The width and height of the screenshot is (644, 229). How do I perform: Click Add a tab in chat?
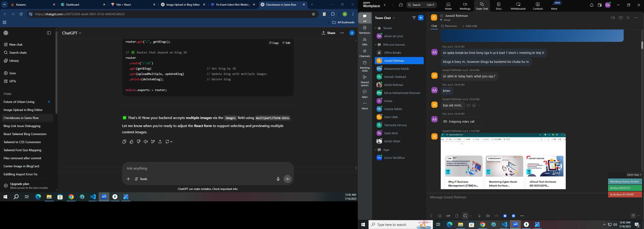point(470,26)
